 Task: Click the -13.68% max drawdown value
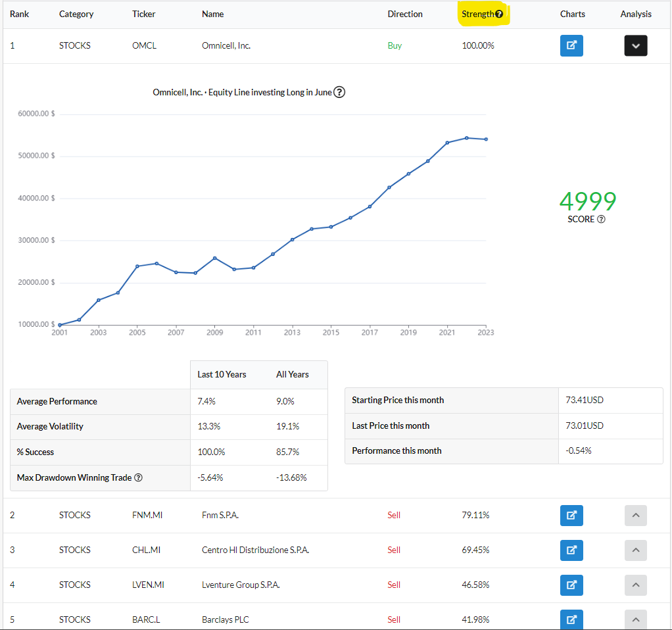[x=291, y=477]
